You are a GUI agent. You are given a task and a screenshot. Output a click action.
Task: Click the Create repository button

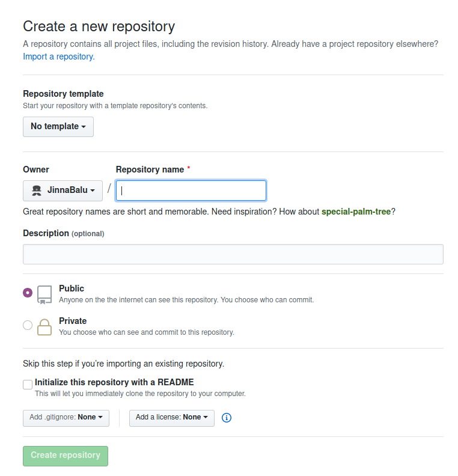point(66,456)
